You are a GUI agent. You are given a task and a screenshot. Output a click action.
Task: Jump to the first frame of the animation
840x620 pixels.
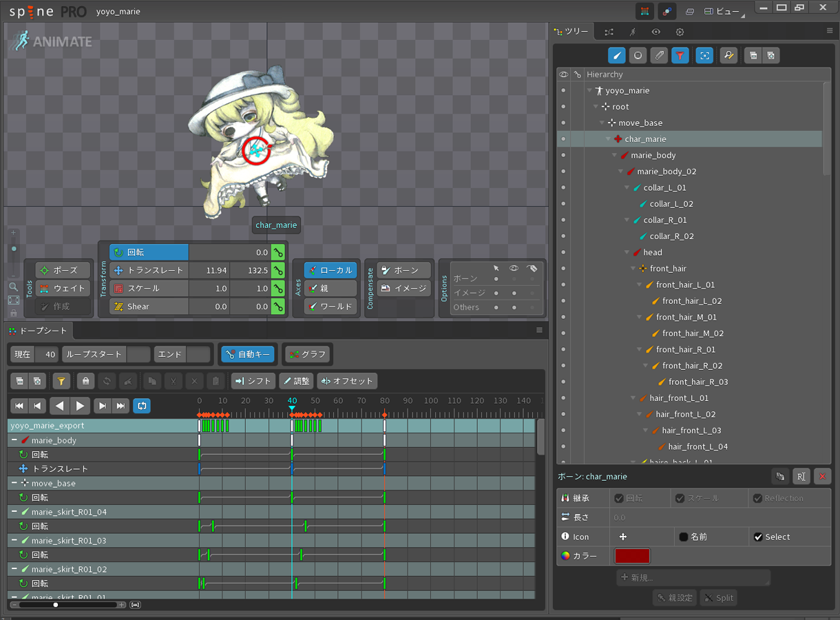pyautogui.click(x=19, y=406)
